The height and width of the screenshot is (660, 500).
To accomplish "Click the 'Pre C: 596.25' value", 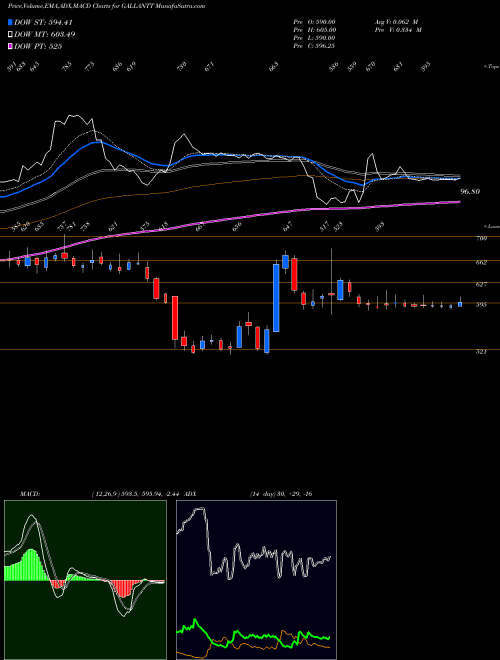I will click(x=314, y=46).
